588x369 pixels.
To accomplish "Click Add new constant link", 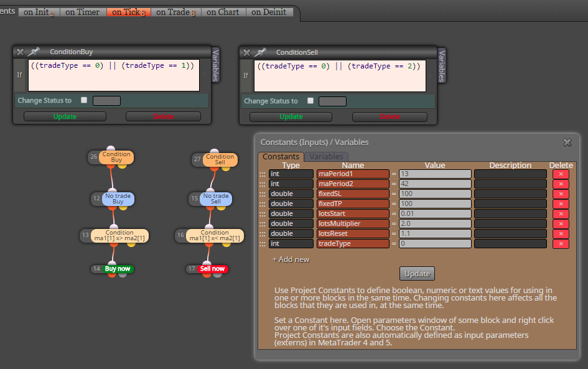I will (291, 259).
